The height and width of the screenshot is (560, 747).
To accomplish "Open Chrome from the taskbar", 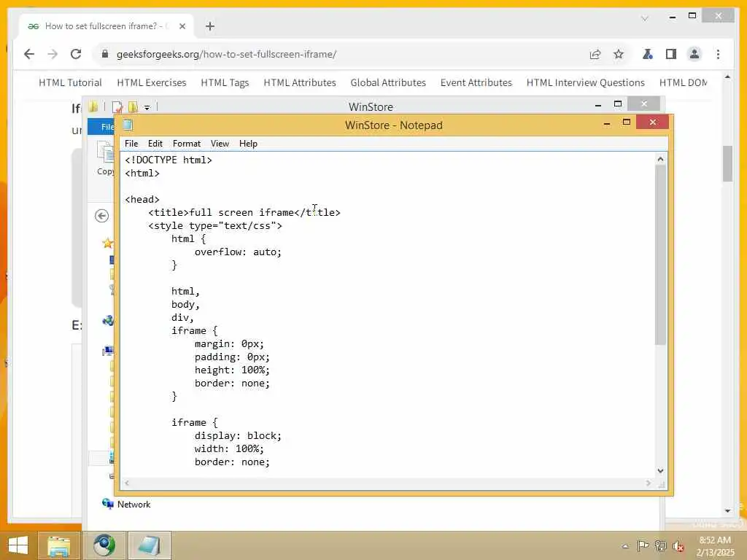I will 104,545.
